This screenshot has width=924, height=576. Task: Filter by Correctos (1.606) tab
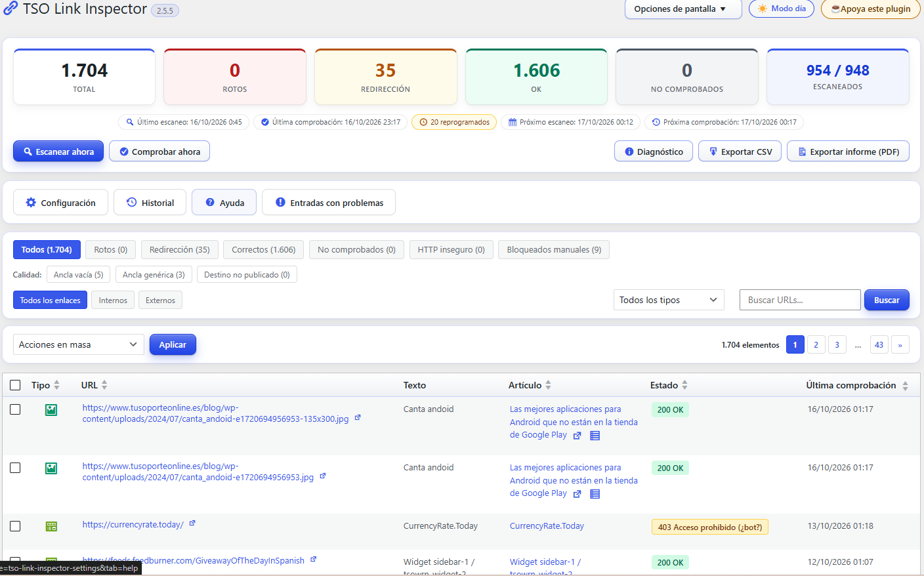point(264,250)
